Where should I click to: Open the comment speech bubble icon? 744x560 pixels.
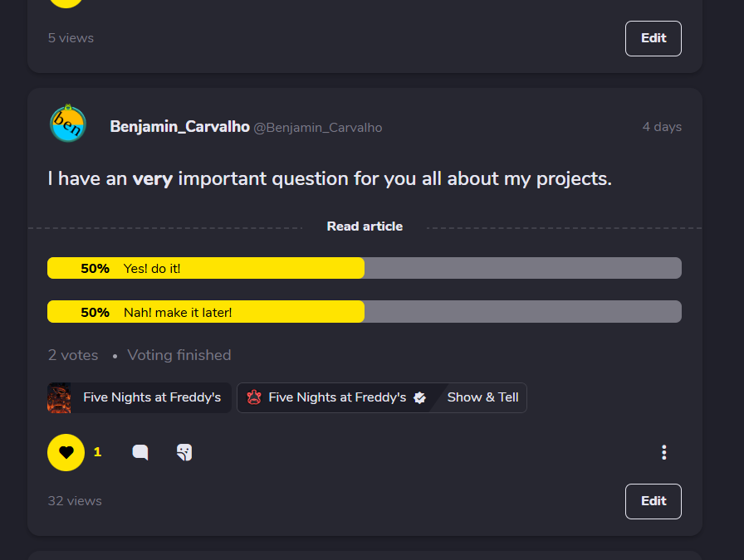140,452
